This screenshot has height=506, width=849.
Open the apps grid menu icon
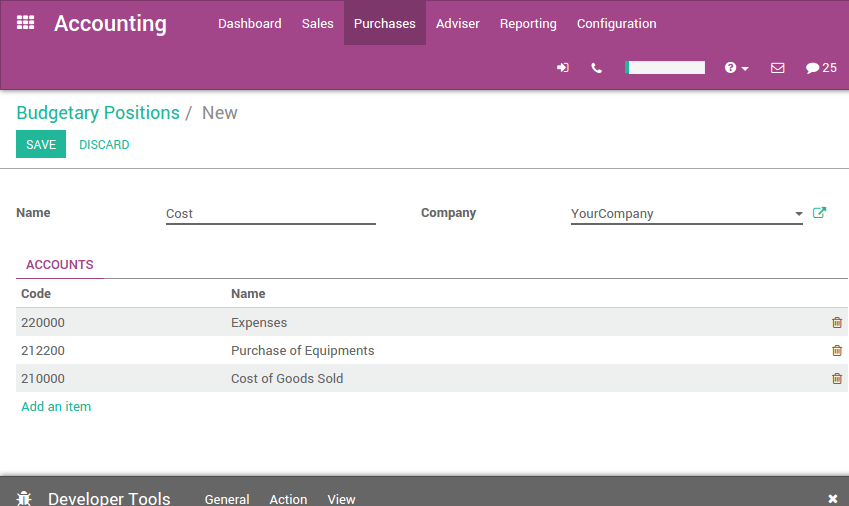click(x=26, y=22)
